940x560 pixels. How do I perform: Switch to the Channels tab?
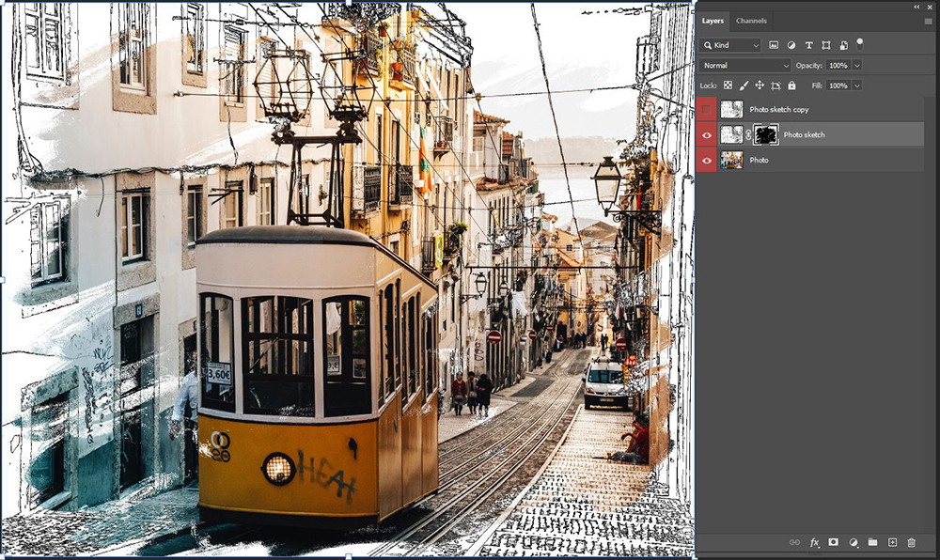751,21
